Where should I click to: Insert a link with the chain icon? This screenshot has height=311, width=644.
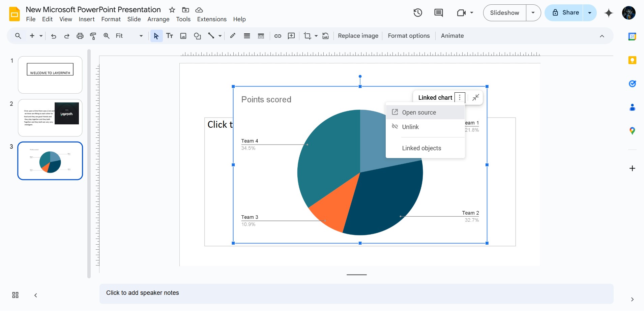(278, 36)
